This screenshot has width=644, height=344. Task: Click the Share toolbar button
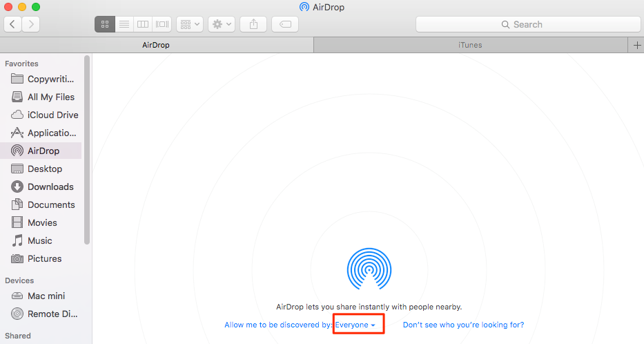253,24
